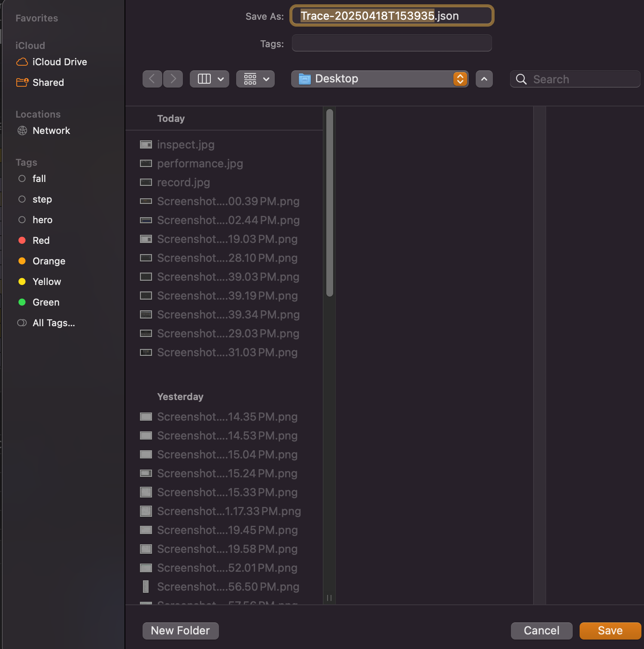Select Screenshot...1.17.33 PM.png
Image resolution: width=644 pixels, height=649 pixels.
229,511
